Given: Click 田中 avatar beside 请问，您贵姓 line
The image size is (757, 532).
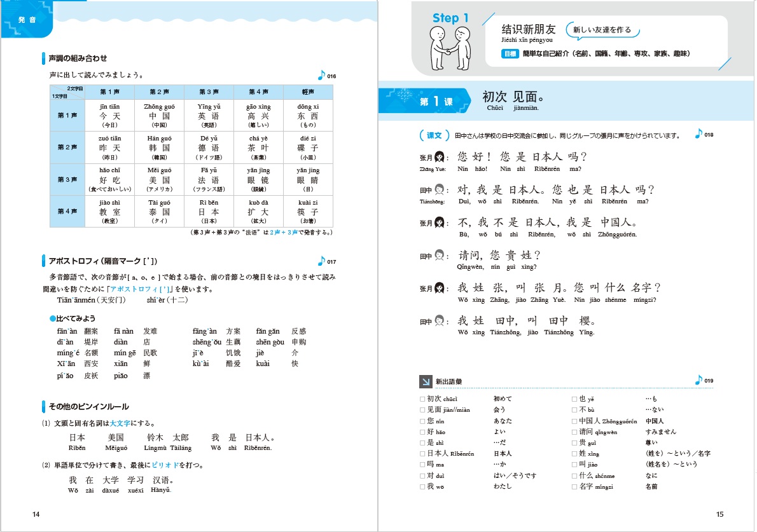Looking at the screenshot, I should tap(439, 256).
